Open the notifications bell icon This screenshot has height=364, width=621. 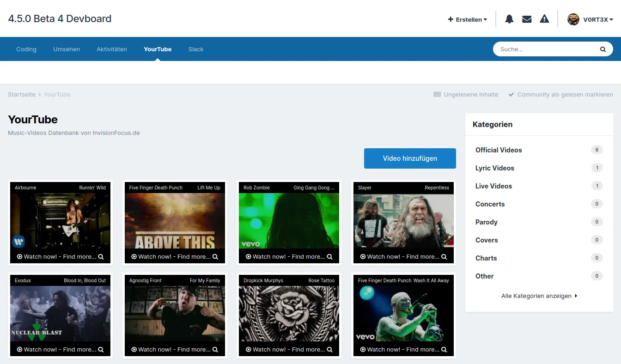point(509,19)
